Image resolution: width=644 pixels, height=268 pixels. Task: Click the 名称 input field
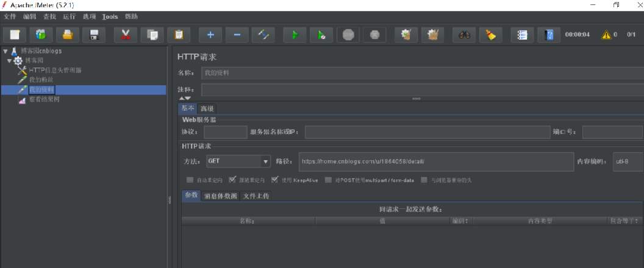[423, 73]
